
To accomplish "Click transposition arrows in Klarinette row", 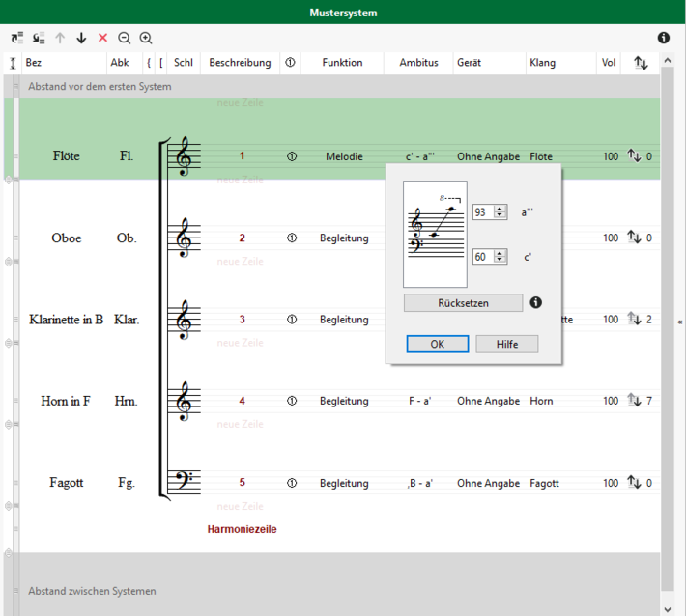I will (634, 319).
